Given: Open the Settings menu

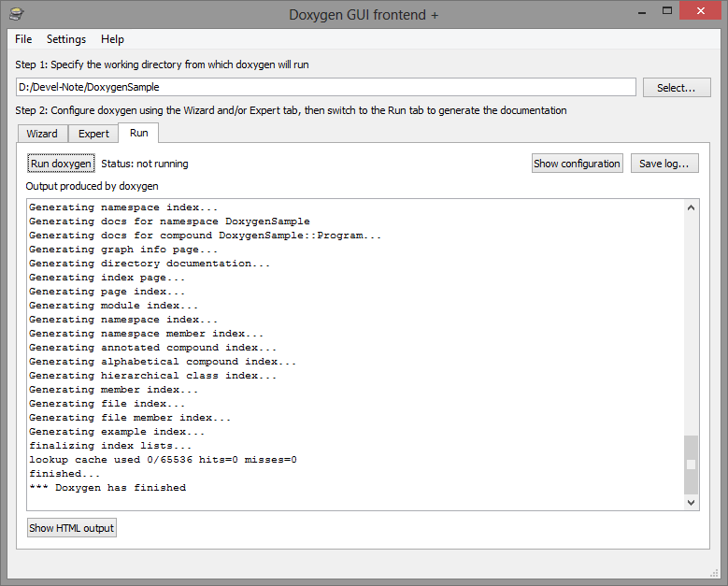Looking at the screenshot, I should [x=66, y=39].
